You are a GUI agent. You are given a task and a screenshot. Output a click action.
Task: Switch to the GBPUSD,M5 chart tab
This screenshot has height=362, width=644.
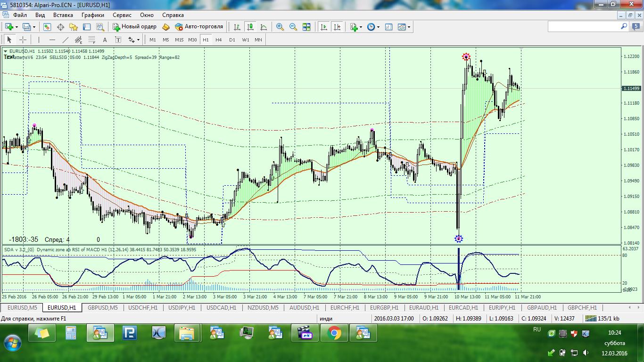(x=102, y=308)
